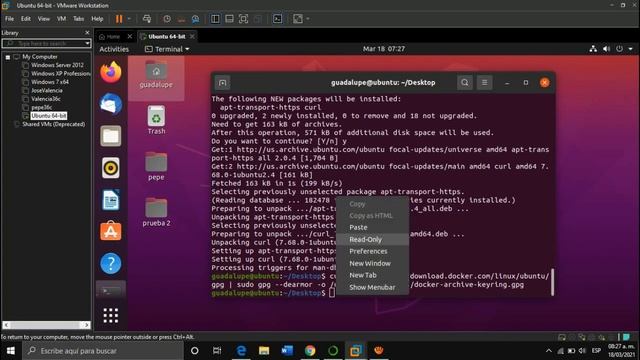Viewport: 640px width, 360px height.
Task: Click the Ubuntu volume icon
Action: tap(606, 49)
